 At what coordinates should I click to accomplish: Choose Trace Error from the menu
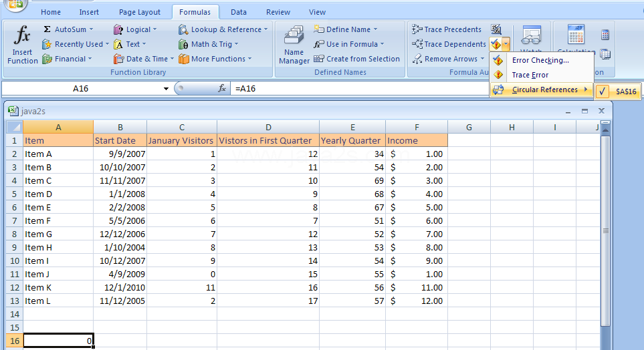click(530, 75)
